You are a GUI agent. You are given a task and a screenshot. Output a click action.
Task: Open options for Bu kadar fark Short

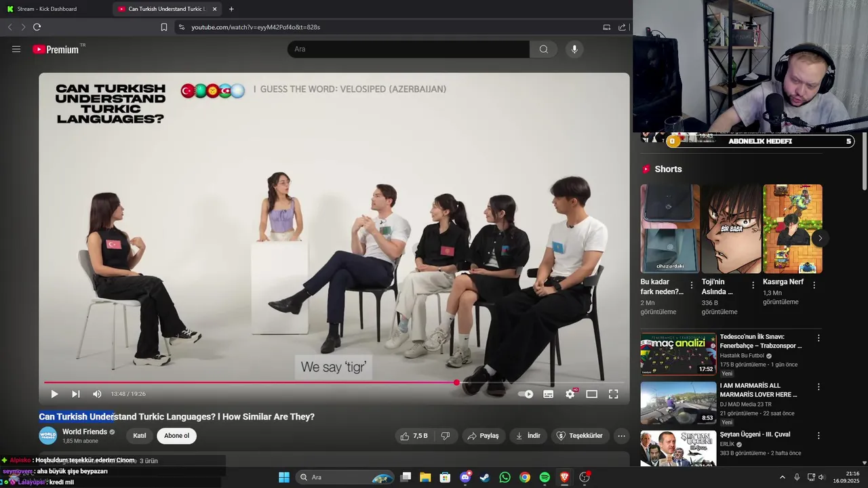(x=692, y=285)
